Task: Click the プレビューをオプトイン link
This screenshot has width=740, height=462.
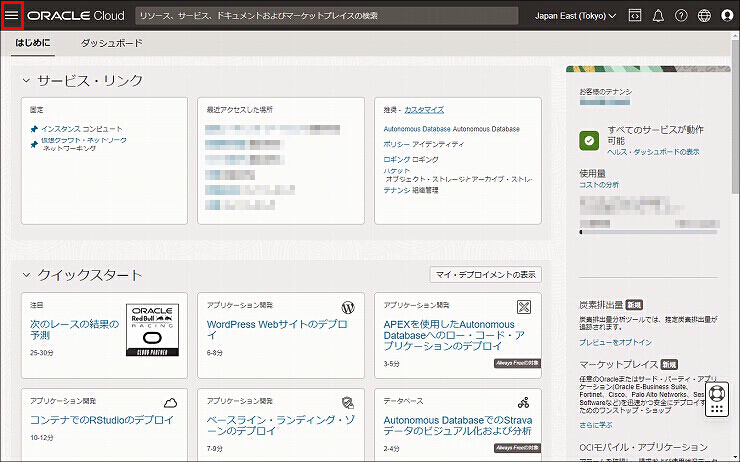Action: pos(615,342)
